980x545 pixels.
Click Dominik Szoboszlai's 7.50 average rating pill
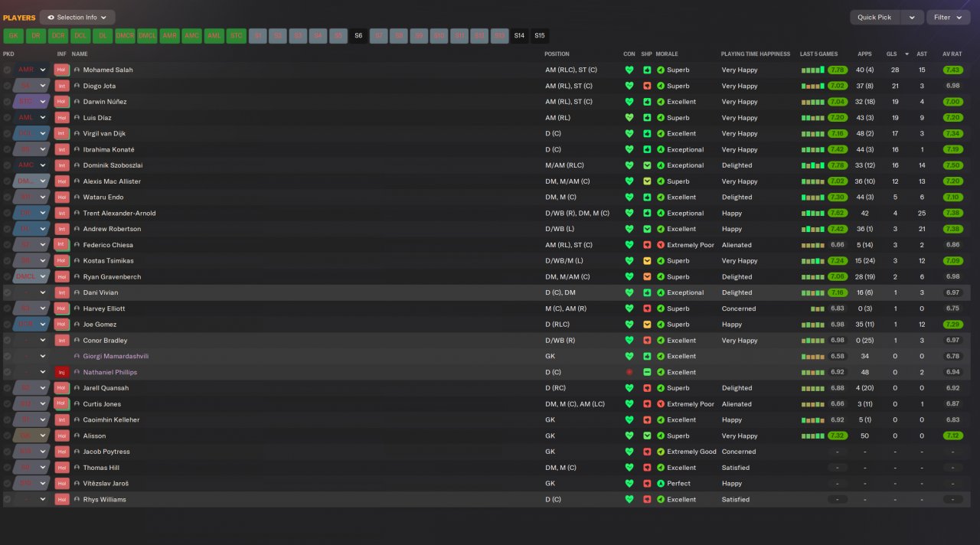pyautogui.click(x=952, y=165)
